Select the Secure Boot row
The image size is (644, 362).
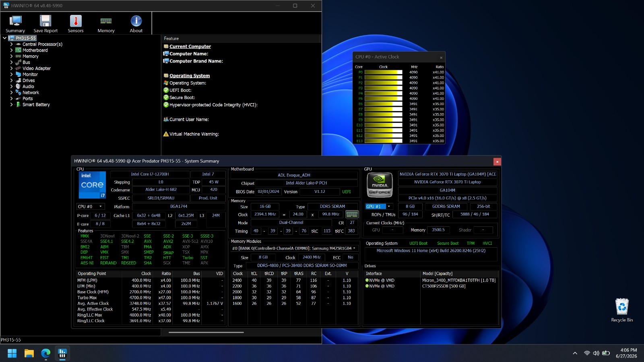coord(182,97)
